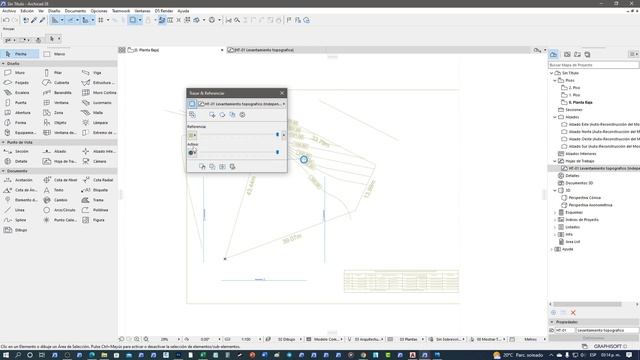Select the Zona tool
Screen dimensions: 640x360
pyautogui.click(x=58, y=113)
